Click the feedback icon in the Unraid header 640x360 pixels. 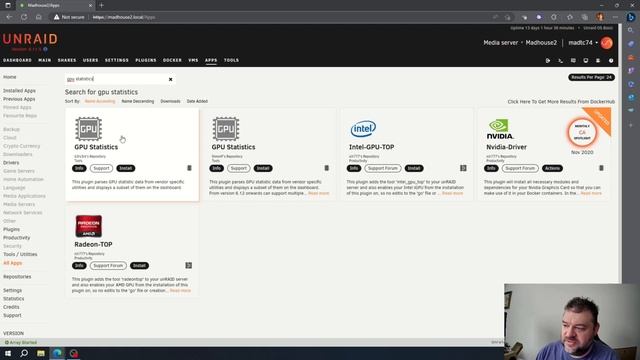(573, 60)
